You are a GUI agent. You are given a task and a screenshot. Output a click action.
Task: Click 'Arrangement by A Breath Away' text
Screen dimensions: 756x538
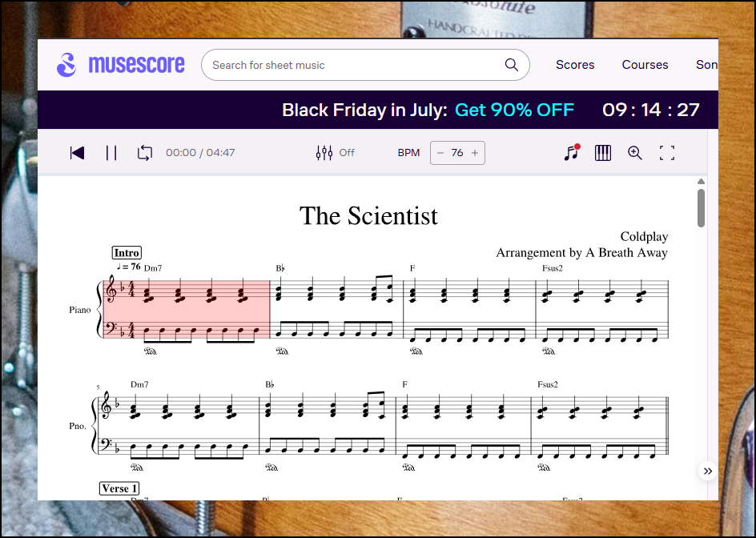[x=582, y=253]
